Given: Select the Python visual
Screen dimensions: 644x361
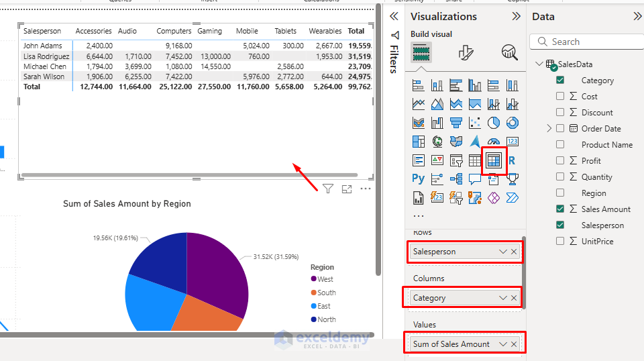Looking at the screenshot, I should [418, 178].
